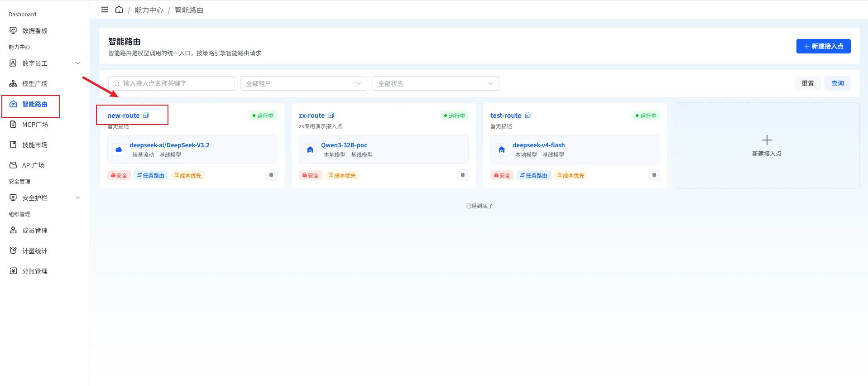
Task: Expand the 安全护栏 submenu chevron
Action: click(78, 198)
